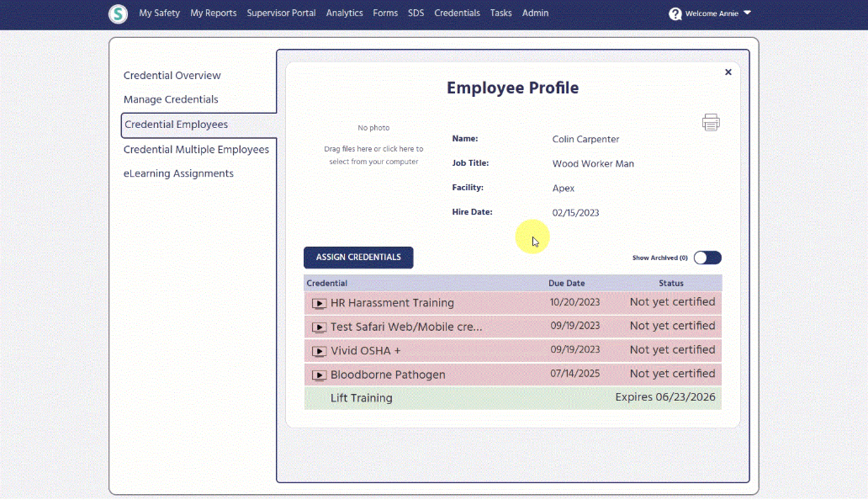Play the Vivid OSHA + video icon
This screenshot has height=500, width=868.
[319, 351]
